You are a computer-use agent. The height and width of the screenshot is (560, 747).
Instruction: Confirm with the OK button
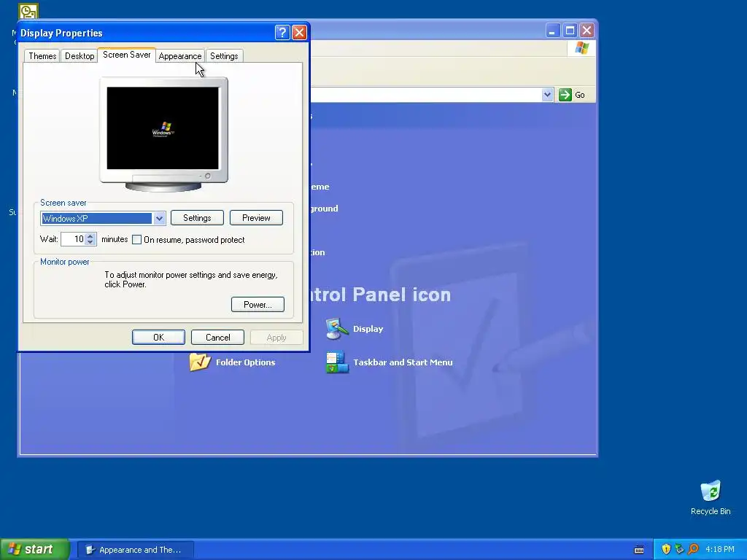click(158, 337)
